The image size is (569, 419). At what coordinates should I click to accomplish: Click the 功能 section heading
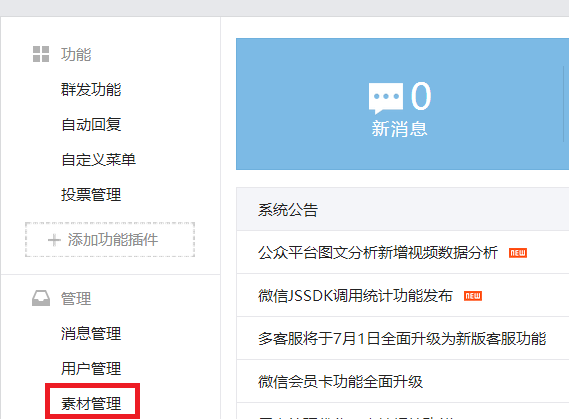point(76,54)
